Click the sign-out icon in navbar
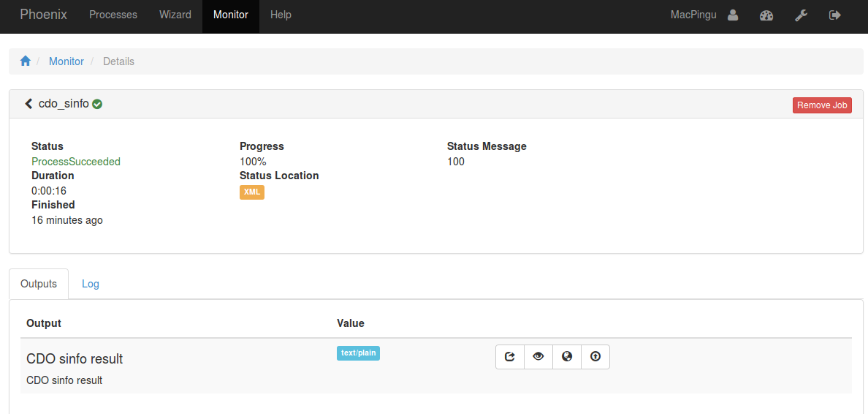The image size is (868, 414). (x=835, y=15)
